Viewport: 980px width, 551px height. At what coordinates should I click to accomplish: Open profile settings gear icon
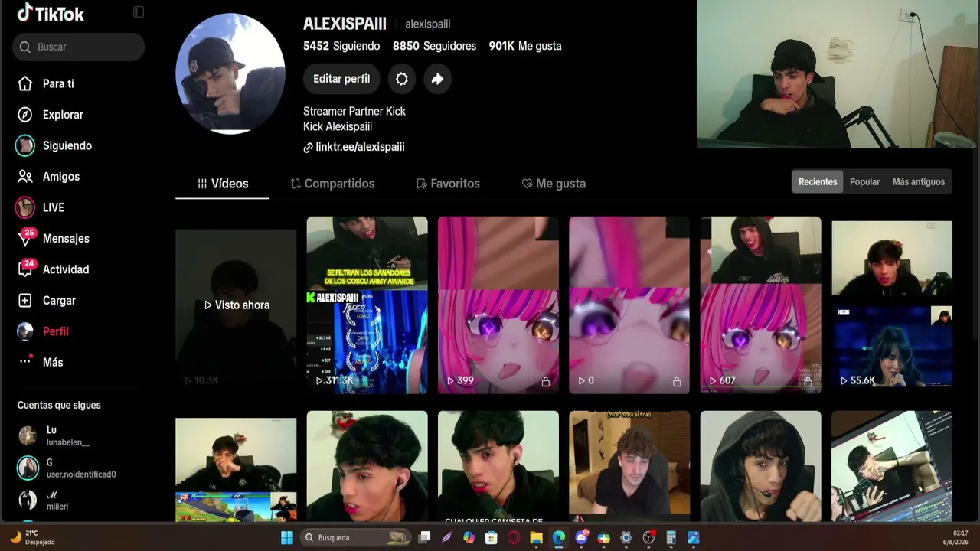[402, 79]
